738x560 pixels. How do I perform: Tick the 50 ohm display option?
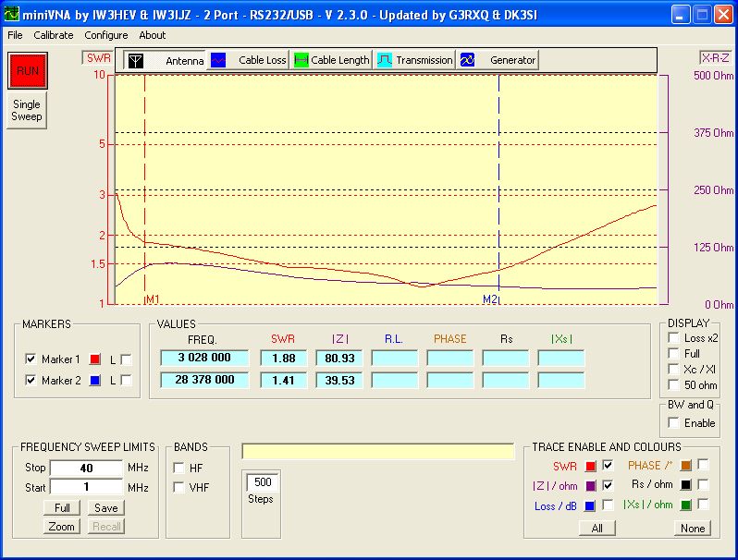673,385
